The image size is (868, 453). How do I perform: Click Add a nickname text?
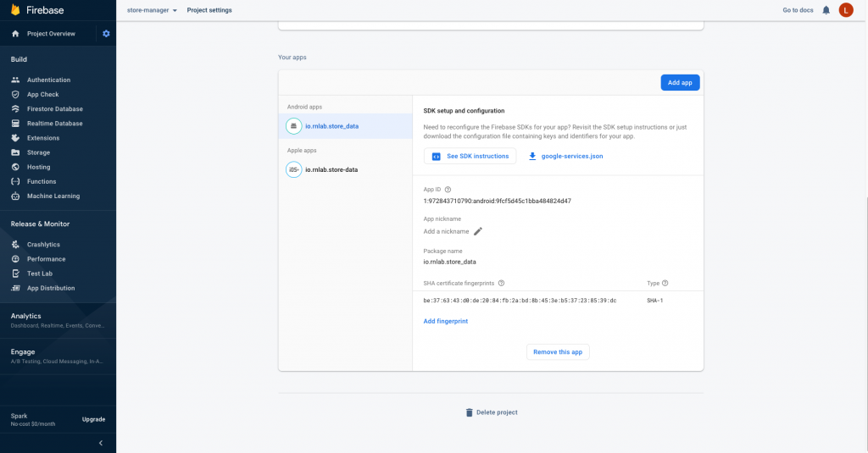446,232
